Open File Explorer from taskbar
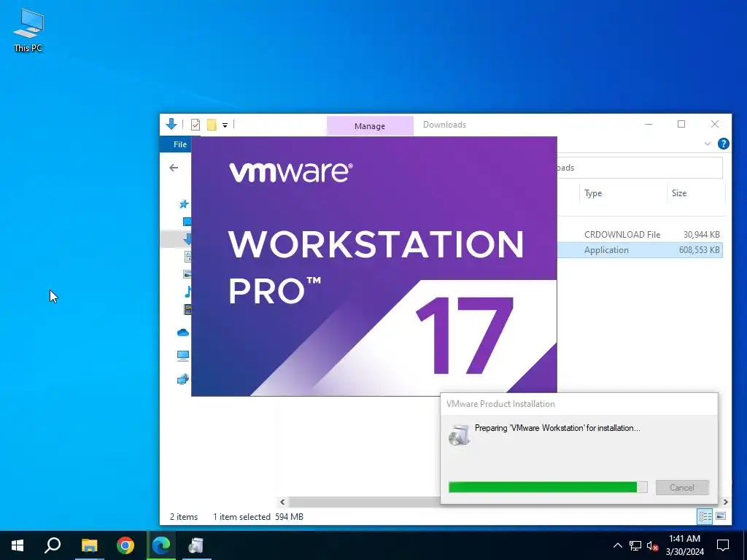Image resolution: width=747 pixels, height=560 pixels. pyautogui.click(x=89, y=545)
